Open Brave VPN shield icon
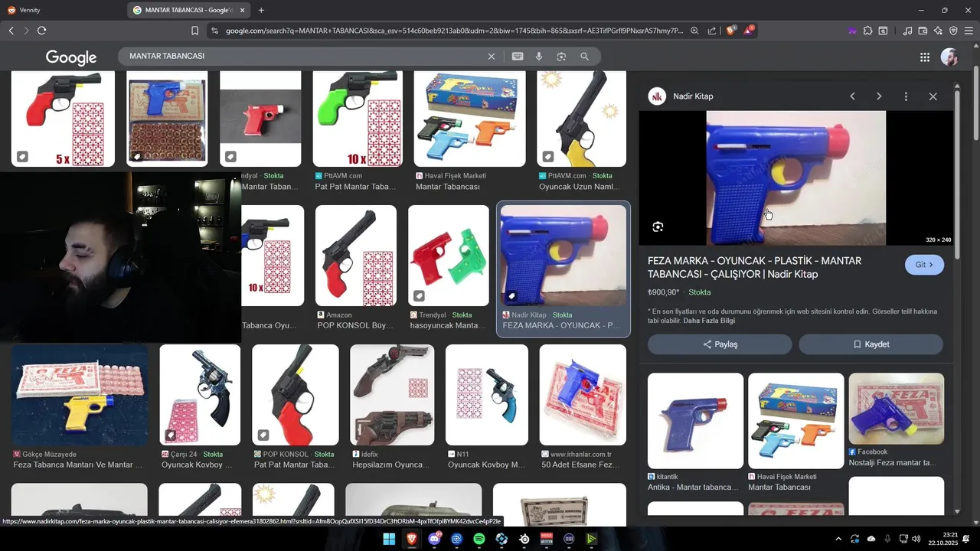This screenshot has height=551, width=980. (953, 31)
